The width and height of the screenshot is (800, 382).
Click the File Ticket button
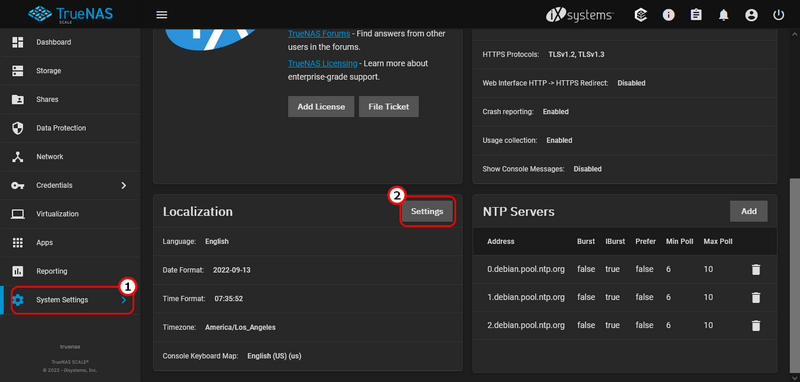coord(389,107)
